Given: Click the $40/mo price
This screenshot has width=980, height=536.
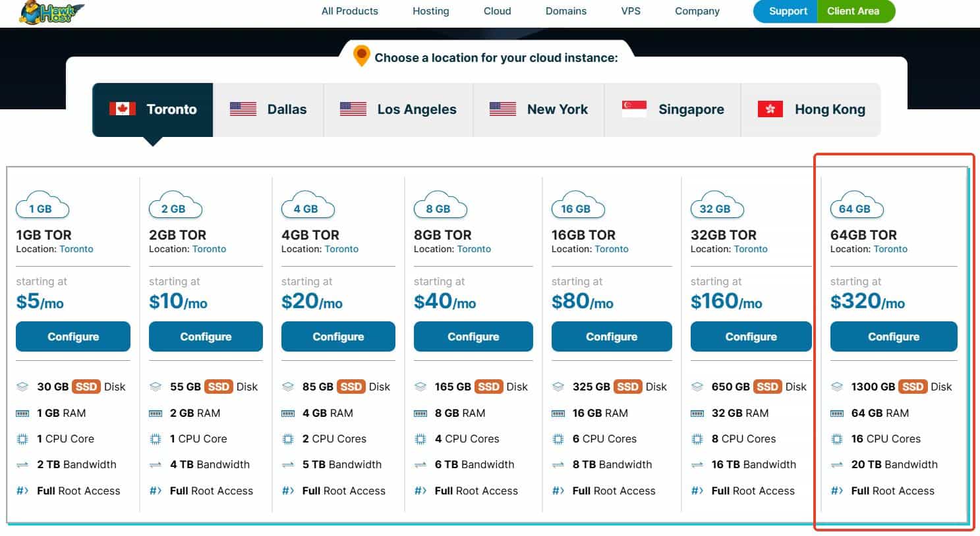Looking at the screenshot, I should 445,302.
